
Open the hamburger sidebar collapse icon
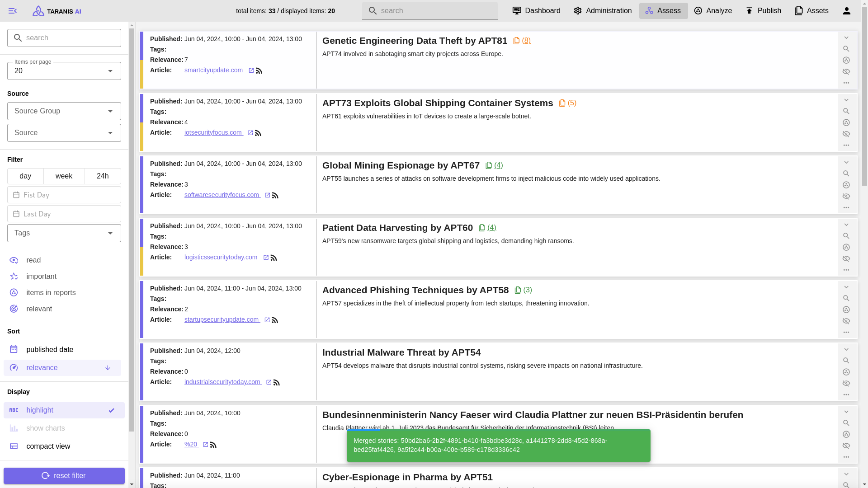(x=12, y=10)
